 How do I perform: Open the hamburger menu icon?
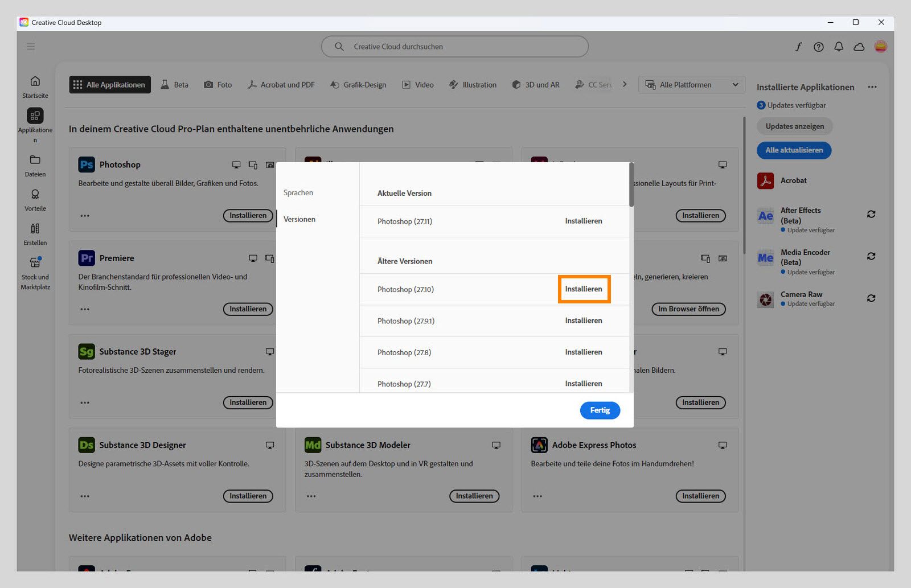point(31,47)
